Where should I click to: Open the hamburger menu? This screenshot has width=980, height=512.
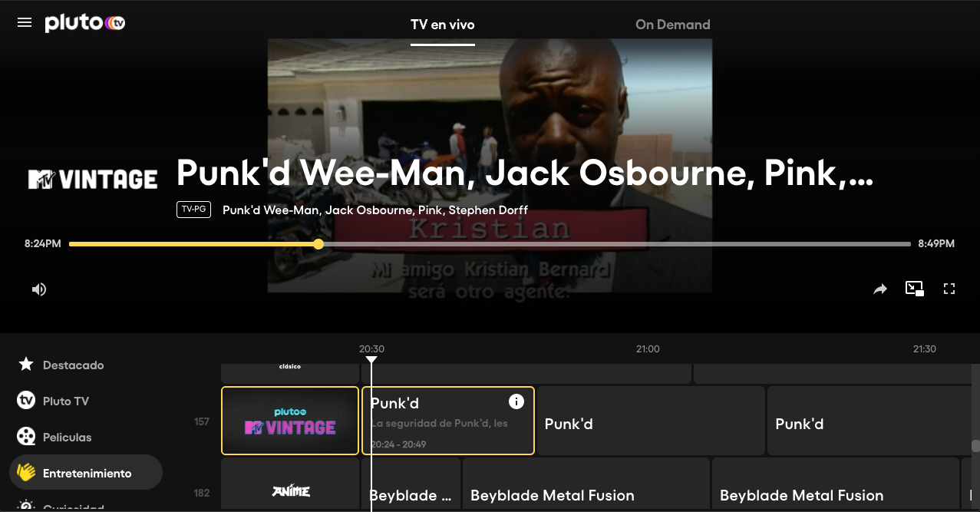click(x=25, y=23)
